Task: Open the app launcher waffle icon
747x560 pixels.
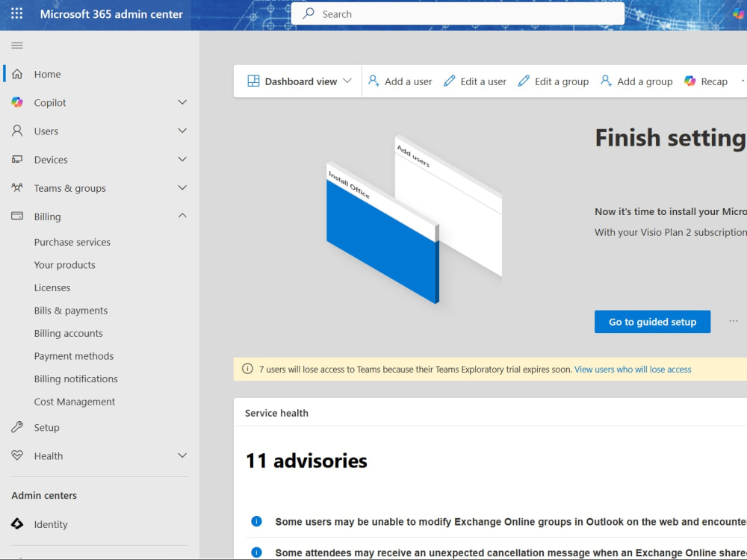Action: point(16,13)
